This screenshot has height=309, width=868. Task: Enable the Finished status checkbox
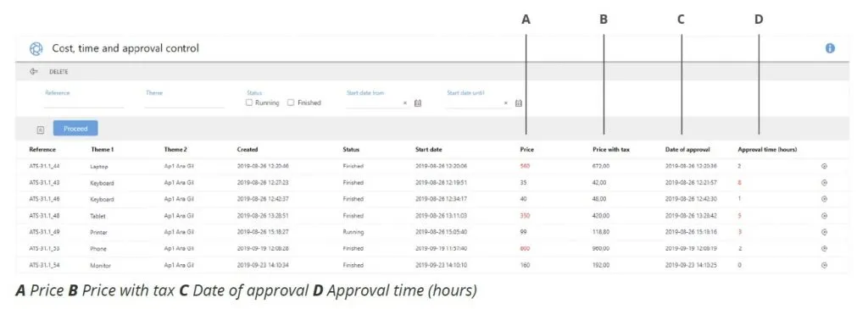(x=291, y=102)
